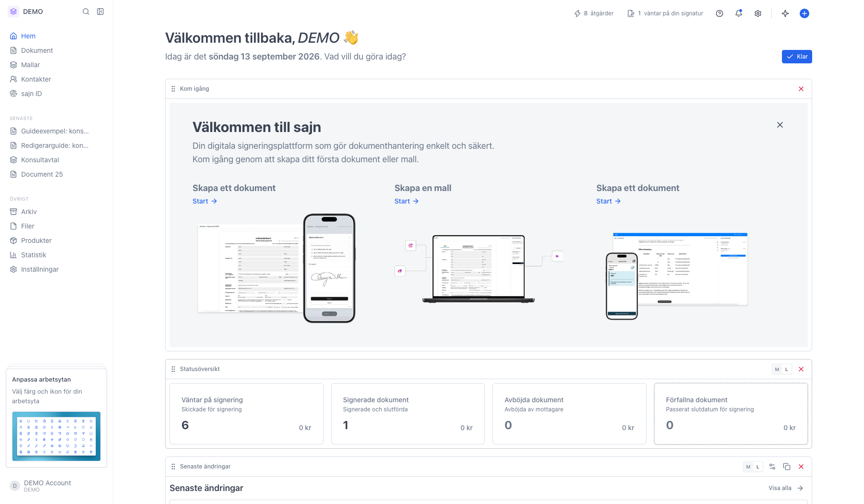Open settings gear icon in top bar
Image resolution: width=864 pixels, height=504 pixels.
[758, 13]
